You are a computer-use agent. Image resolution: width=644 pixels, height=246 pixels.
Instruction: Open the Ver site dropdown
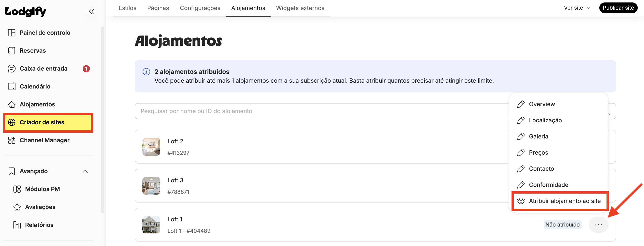coord(577,8)
